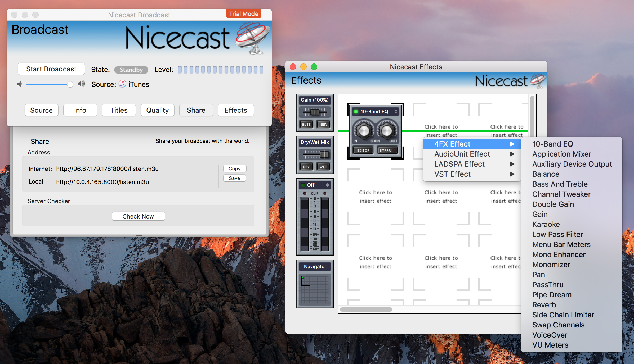Screen dimensions: 634x364
Task: Select Menu Bar Meters effect
Action: tap(572, 244)
